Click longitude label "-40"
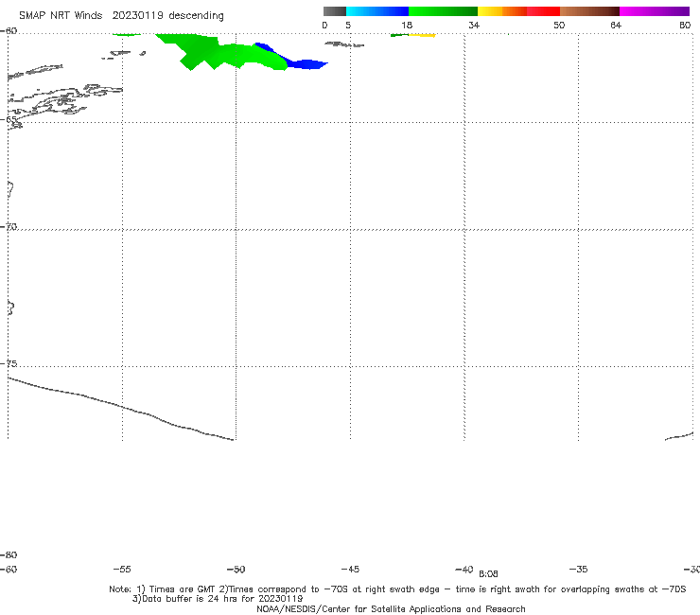Viewport: 700px width, 615px height. [x=464, y=569]
